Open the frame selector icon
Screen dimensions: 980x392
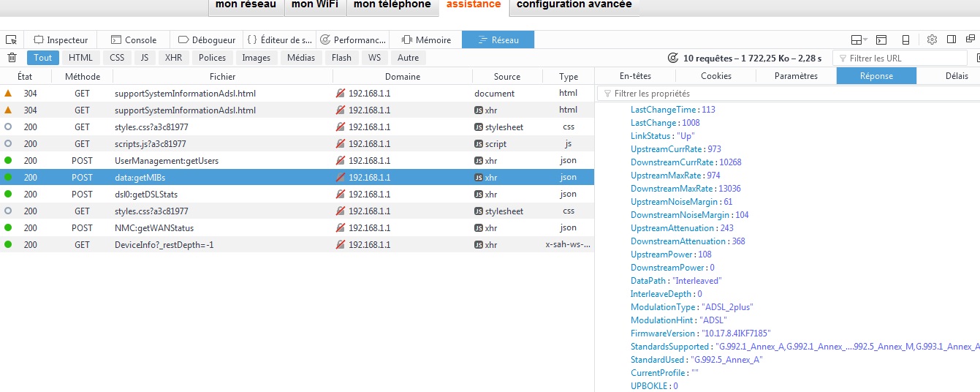856,39
